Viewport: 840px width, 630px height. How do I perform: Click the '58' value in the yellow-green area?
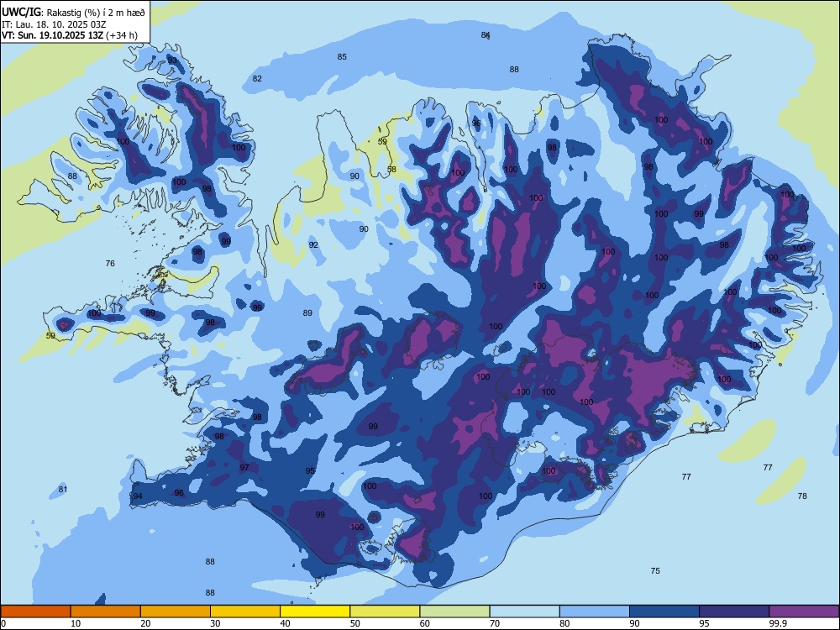(x=391, y=170)
